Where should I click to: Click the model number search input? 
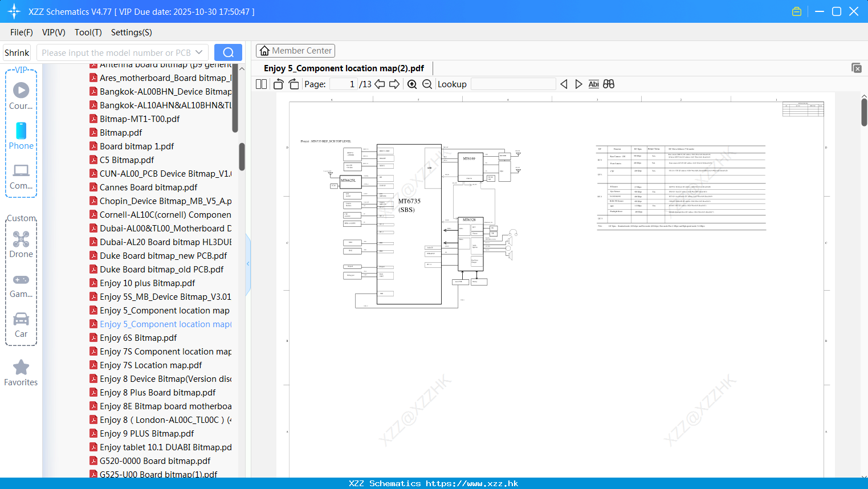click(116, 52)
